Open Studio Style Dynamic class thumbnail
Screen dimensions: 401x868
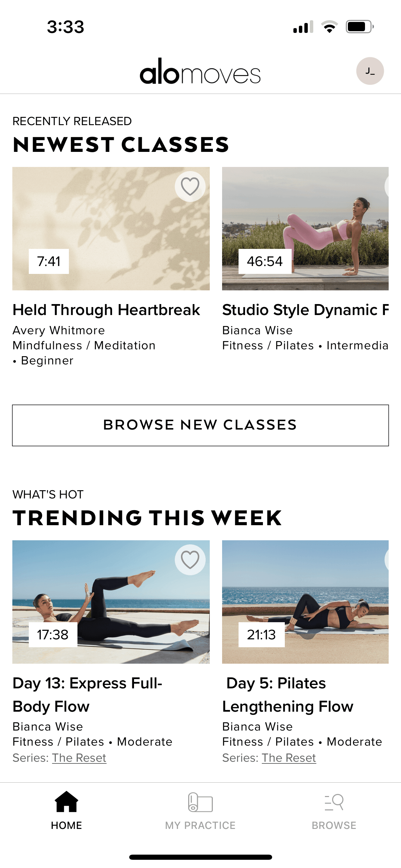click(x=305, y=229)
